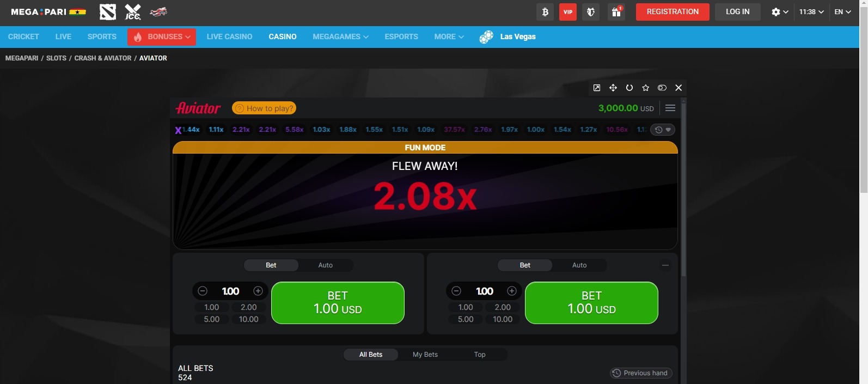This screenshot has height=384, width=868.
Task: Place the left BET 1.00 USD
Action: click(338, 303)
